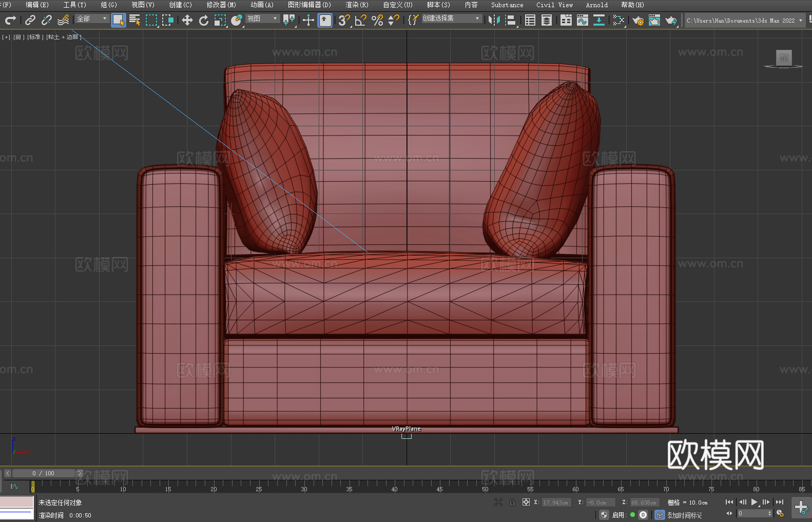Toggle the Angle Snap icon
812x522 pixels.
click(361, 20)
